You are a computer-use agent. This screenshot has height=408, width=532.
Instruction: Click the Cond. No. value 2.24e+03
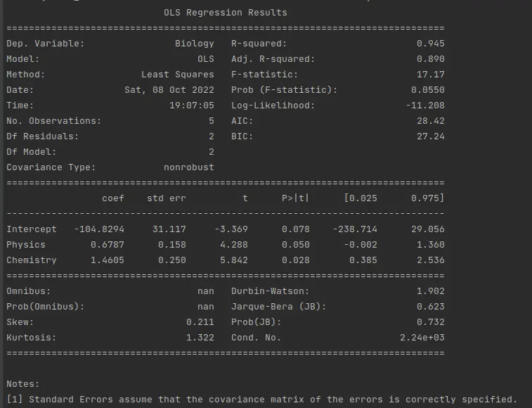tap(422, 338)
